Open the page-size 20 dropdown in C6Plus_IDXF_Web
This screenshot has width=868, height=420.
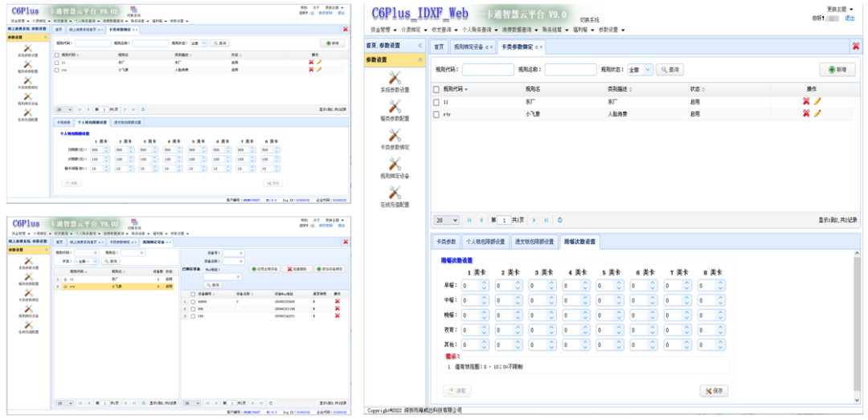[446, 220]
